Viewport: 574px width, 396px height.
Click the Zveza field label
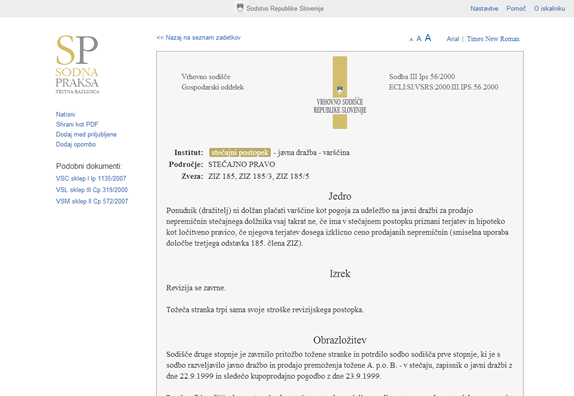coord(192,176)
